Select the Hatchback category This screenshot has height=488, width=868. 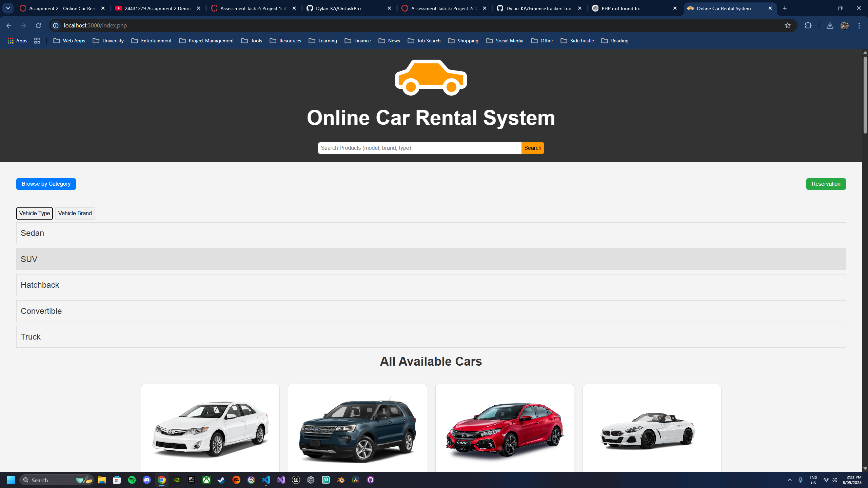[x=431, y=285]
